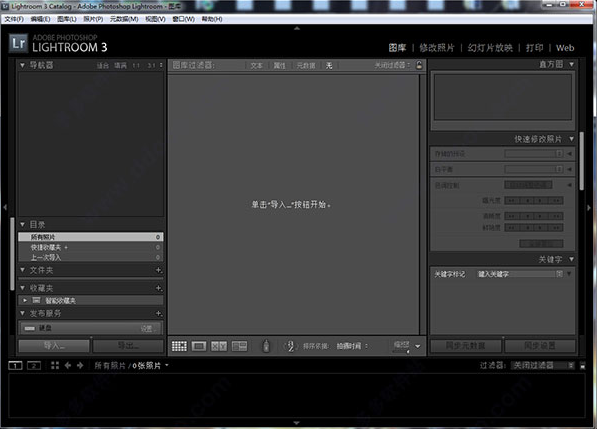Screen dimensions: 597x429
Task: Hide left panel via edge arrow
Action: pos(5,207)
